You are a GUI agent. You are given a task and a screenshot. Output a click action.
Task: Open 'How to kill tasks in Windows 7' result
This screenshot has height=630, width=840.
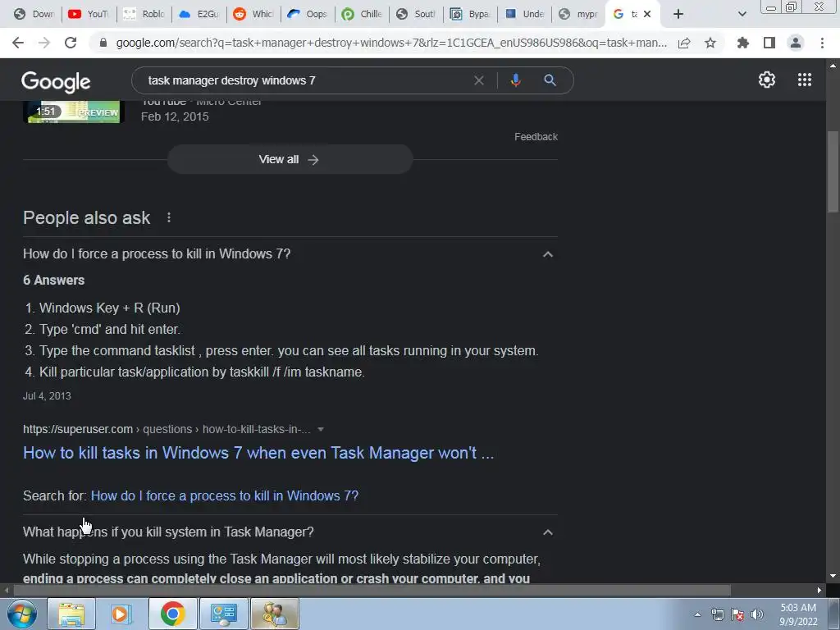(x=258, y=453)
